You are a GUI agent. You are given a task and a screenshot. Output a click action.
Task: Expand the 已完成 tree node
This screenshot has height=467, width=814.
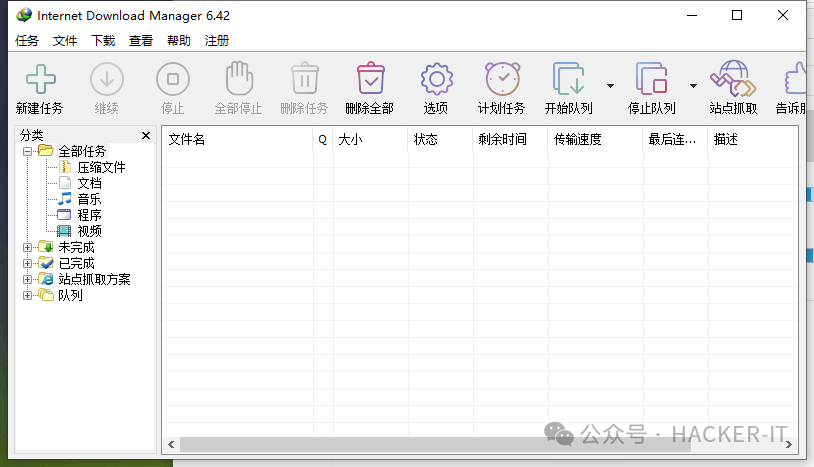point(28,264)
